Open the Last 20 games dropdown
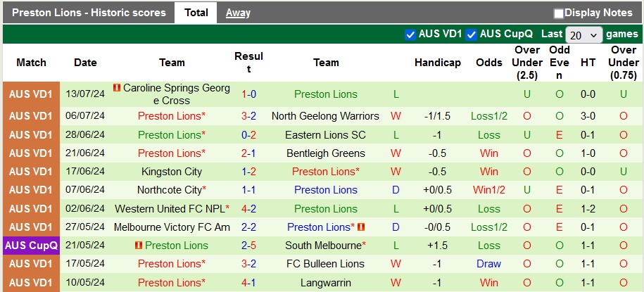Image resolution: width=644 pixels, height=292 pixels. [584, 34]
